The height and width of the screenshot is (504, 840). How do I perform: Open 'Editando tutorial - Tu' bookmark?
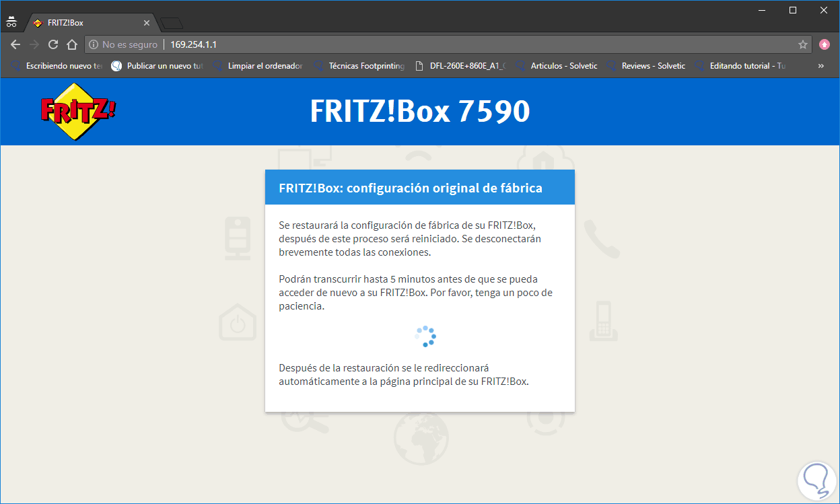[740, 66]
